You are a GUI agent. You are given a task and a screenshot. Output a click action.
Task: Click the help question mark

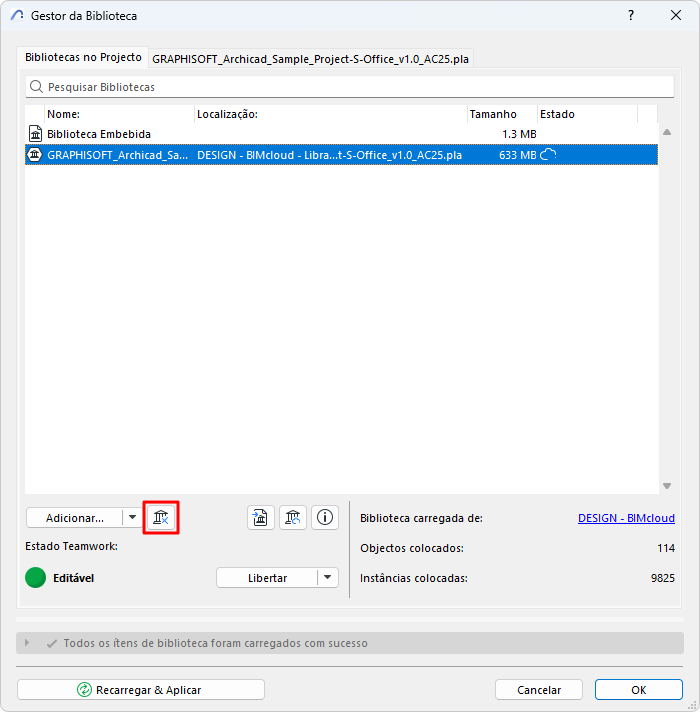[631, 15]
